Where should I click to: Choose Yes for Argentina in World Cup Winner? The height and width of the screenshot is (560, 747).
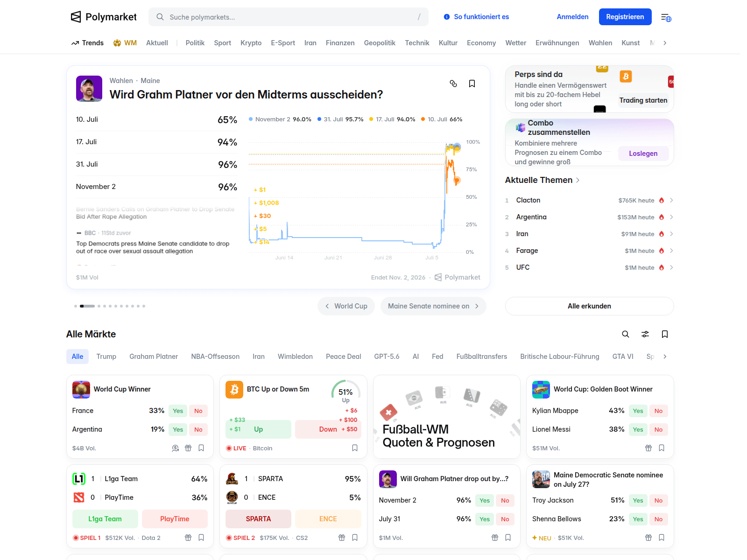pos(178,429)
